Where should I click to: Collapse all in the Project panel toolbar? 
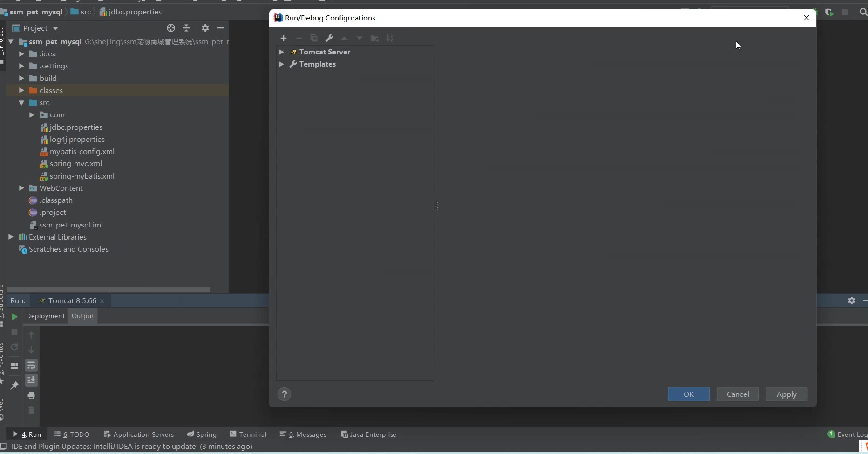tap(186, 28)
